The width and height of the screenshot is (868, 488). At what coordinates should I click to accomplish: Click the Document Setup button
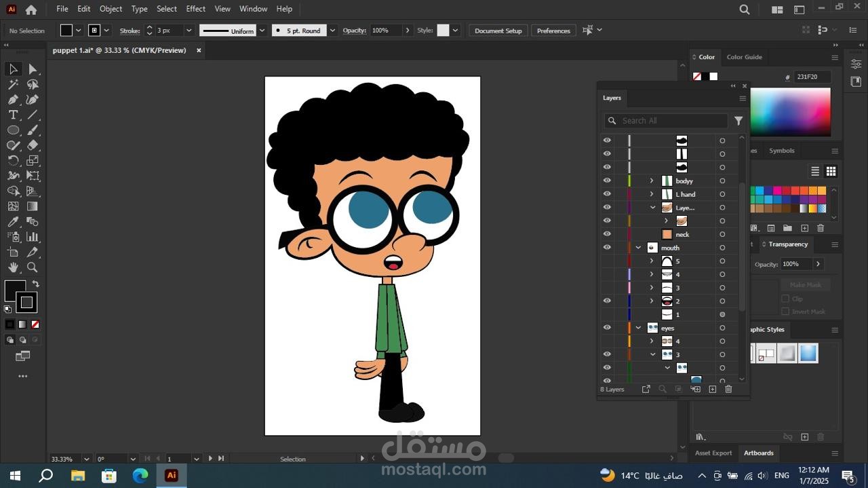498,31
